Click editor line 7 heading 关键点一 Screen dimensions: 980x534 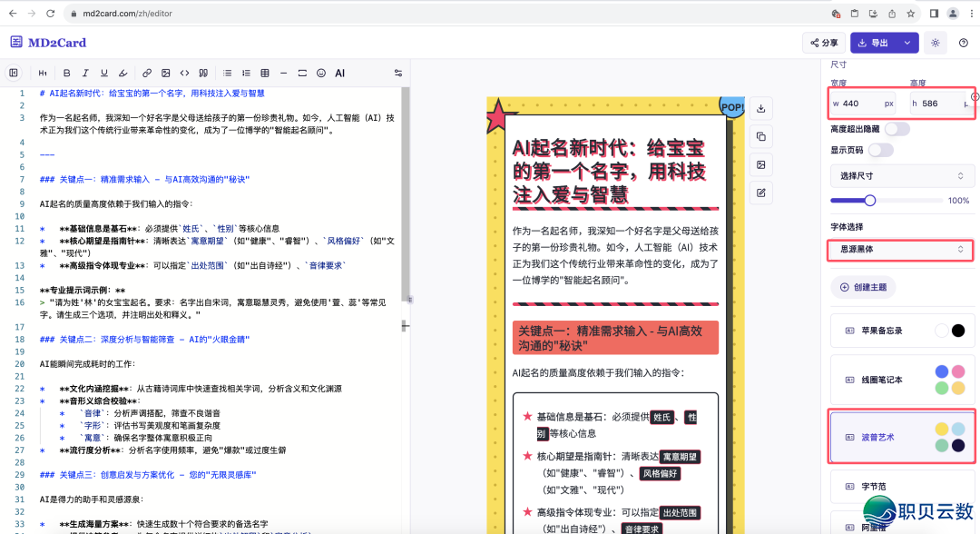click(x=144, y=180)
